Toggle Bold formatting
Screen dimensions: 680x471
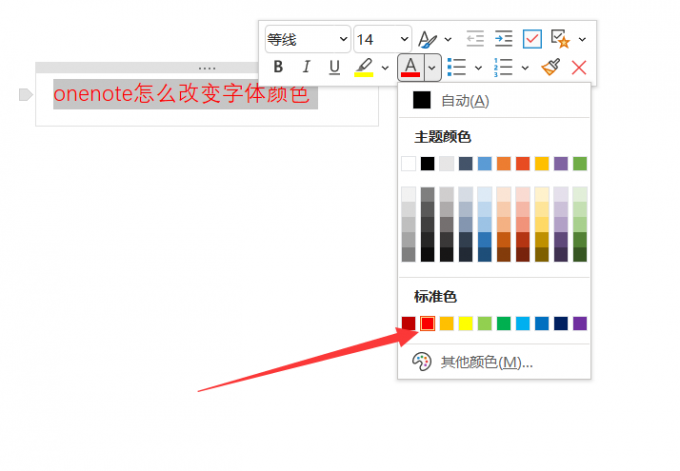278,67
